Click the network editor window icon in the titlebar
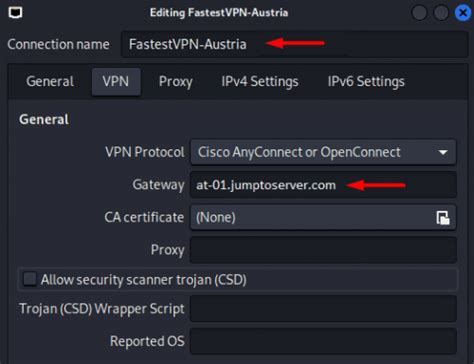Image resolution: width=474 pixels, height=364 pixels. tap(15, 13)
